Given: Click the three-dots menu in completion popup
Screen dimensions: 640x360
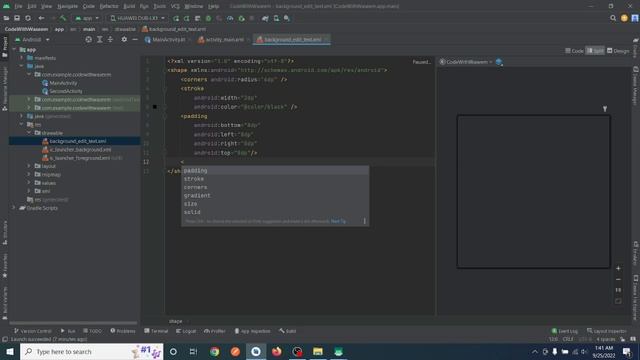Looking at the screenshot, I should coord(364,221).
